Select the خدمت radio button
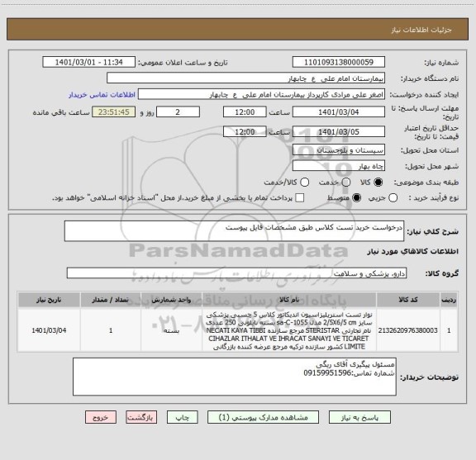Viewport: 476px width, 460px height. point(346,183)
